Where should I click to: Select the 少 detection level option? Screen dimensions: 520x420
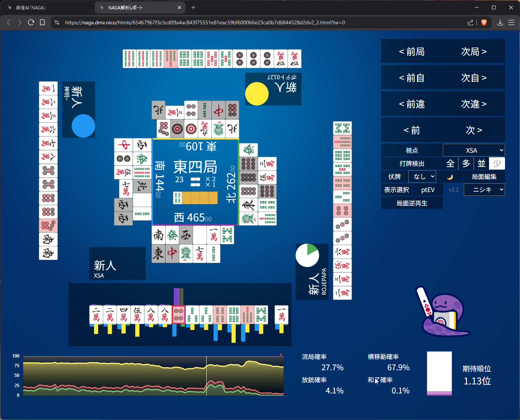[x=497, y=164]
